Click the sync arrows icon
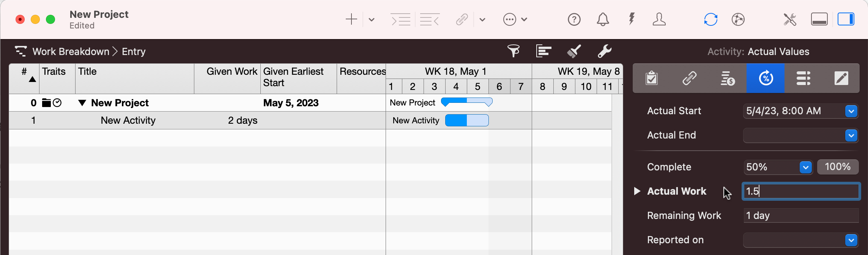 [710, 19]
